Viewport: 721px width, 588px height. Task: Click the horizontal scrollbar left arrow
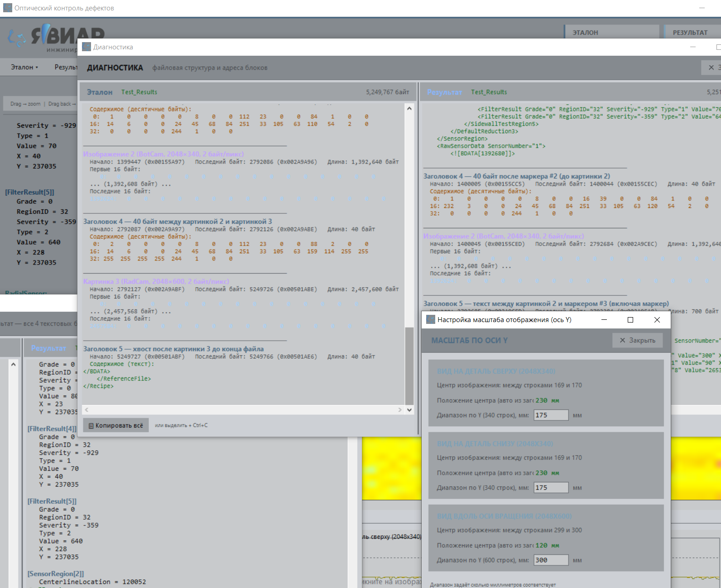tap(87, 410)
